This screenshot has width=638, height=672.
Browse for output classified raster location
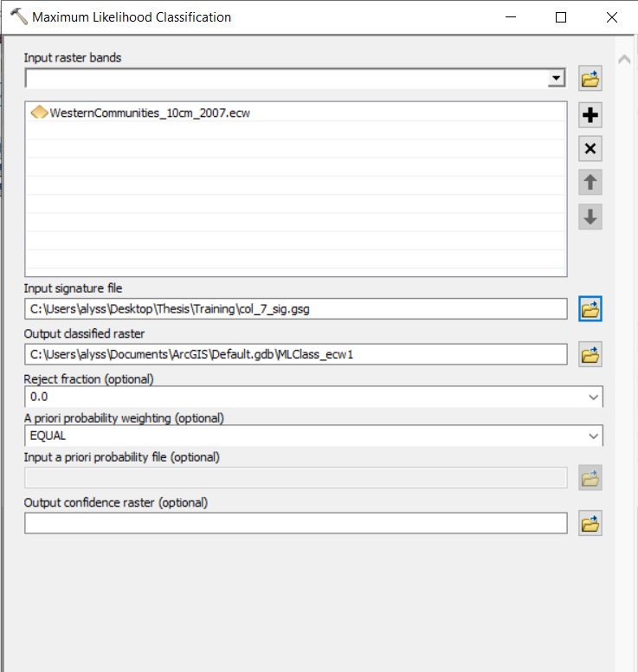click(x=590, y=354)
